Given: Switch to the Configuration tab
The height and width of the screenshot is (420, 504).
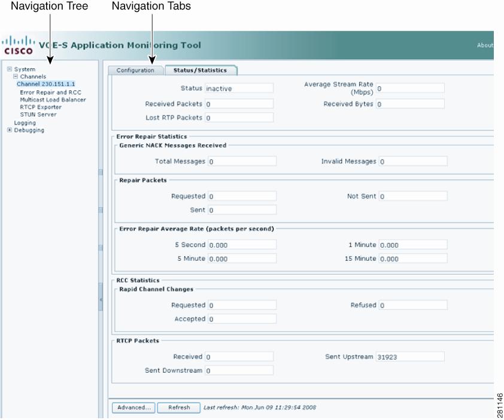Looking at the screenshot, I should click(135, 71).
